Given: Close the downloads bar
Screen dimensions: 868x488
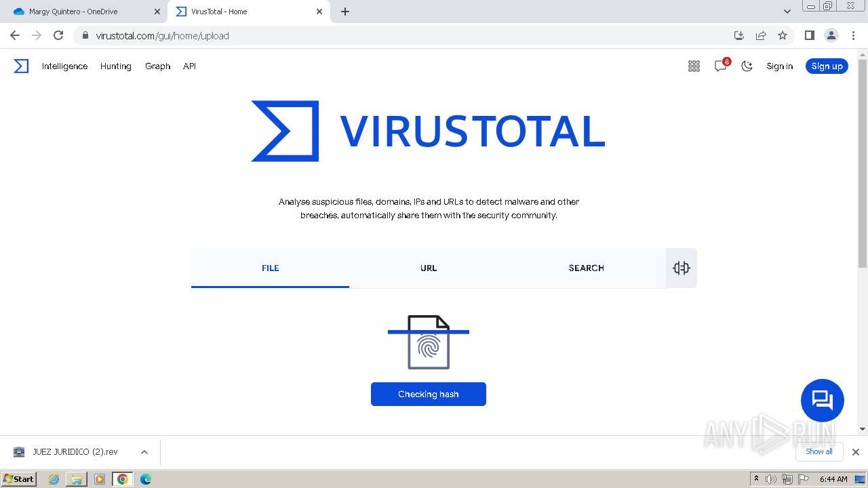Looking at the screenshot, I should pyautogui.click(x=856, y=452).
